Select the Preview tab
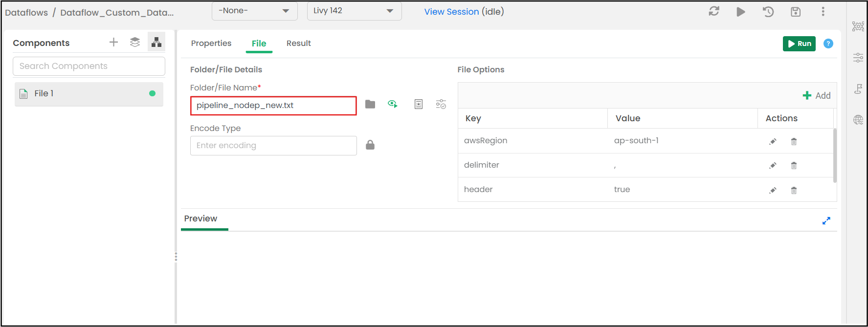The image size is (868, 327). tap(200, 218)
